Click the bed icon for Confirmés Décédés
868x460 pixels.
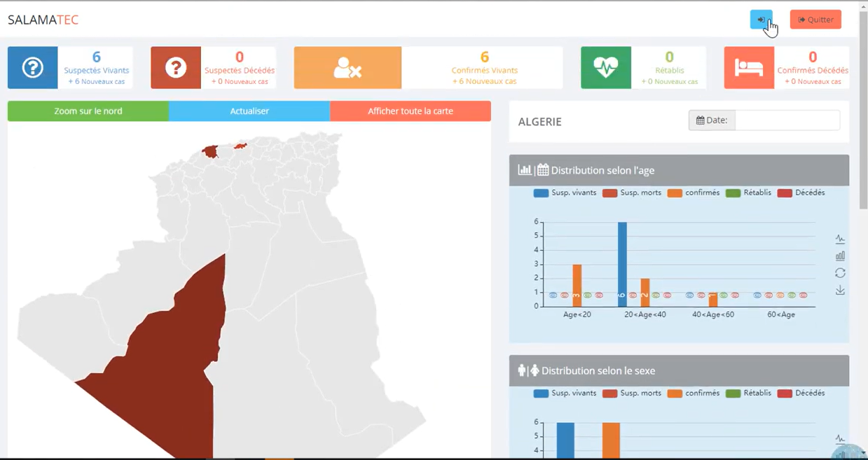coord(749,68)
